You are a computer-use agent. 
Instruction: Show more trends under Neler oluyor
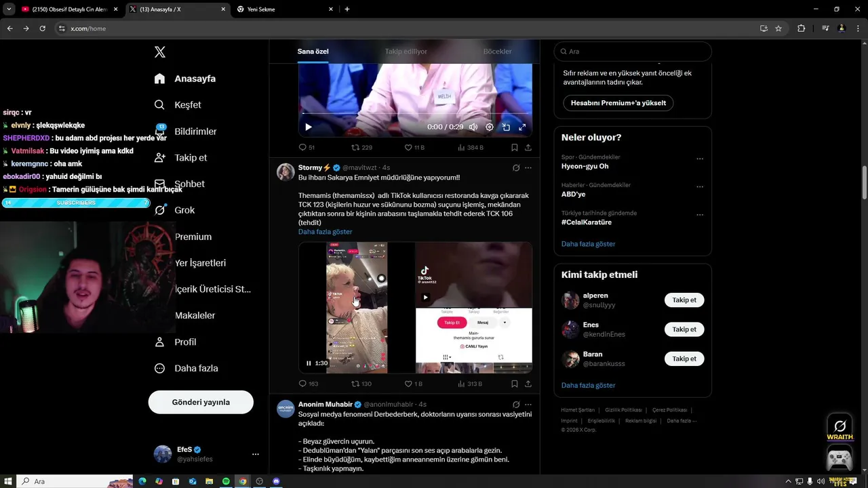pos(588,244)
